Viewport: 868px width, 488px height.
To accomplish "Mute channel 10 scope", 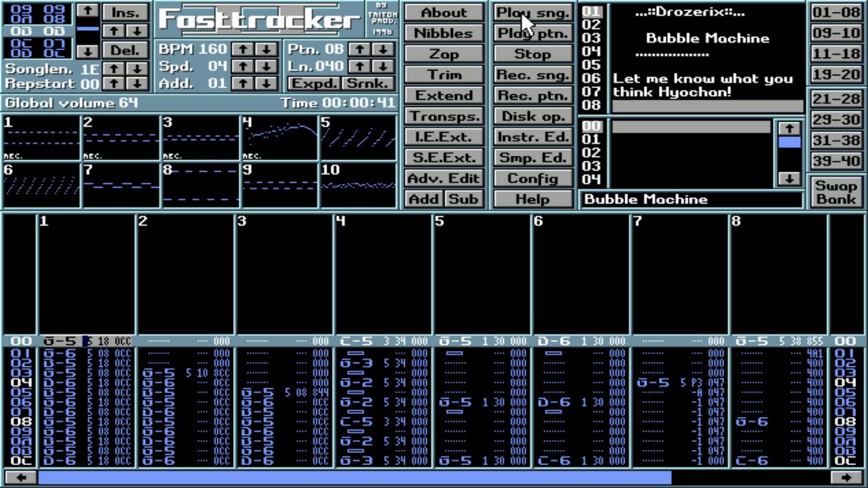I will (358, 185).
